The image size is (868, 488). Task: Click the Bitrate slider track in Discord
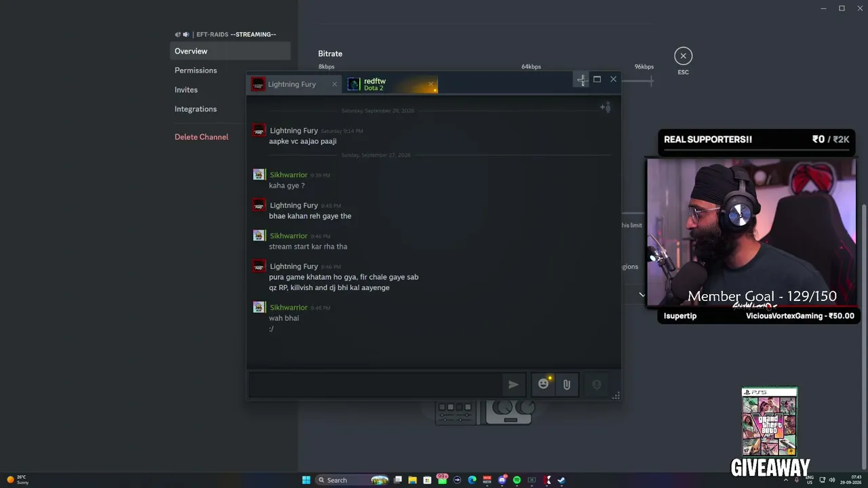point(637,81)
